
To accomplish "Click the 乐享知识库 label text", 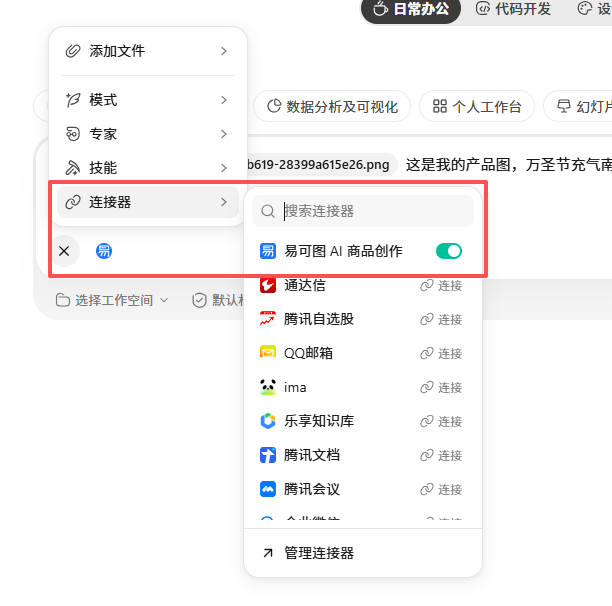I will pyautogui.click(x=319, y=421).
